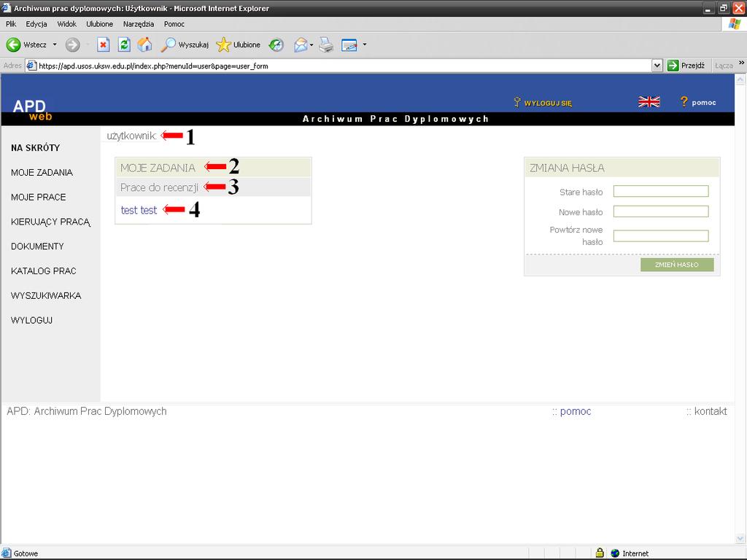Image resolution: width=747 pixels, height=560 pixels.
Task: Open the Ulubione favorites star in the toolbar
Action: [x=239, y=44]
